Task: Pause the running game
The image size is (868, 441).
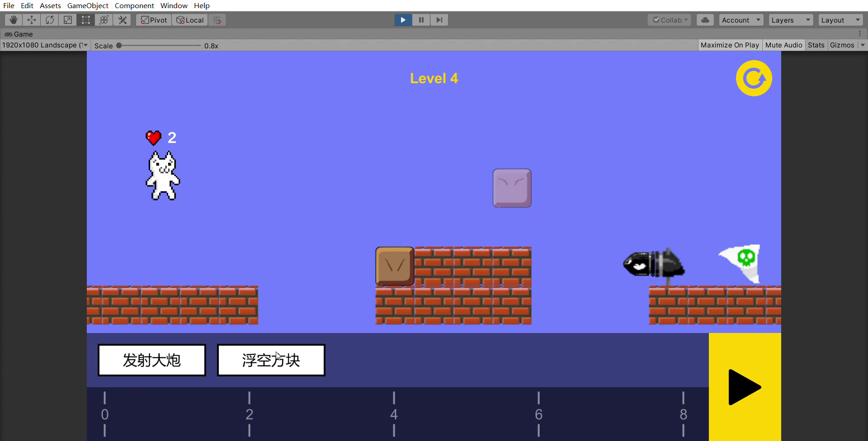Action: pos(421,20)
